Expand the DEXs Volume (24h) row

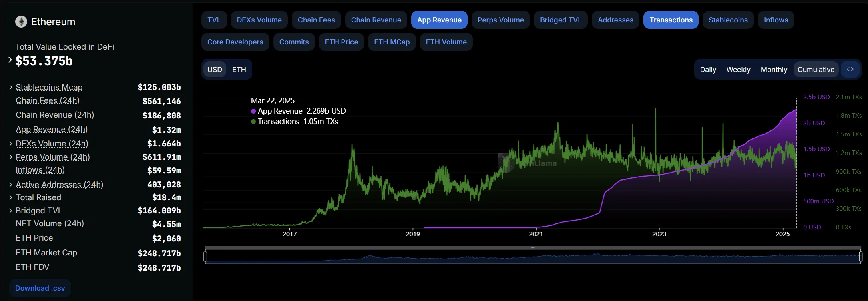pyautogui.click(x=11, y=144)
